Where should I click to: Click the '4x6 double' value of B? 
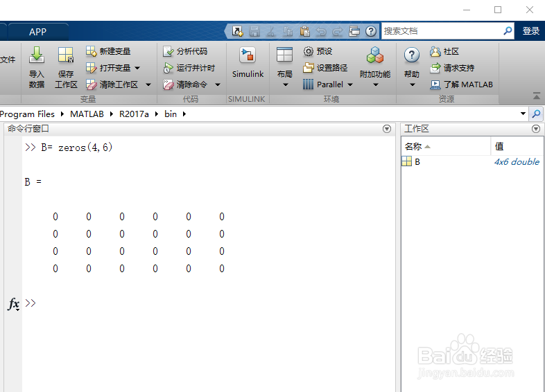pyautogui.click(x=517, y=162)
